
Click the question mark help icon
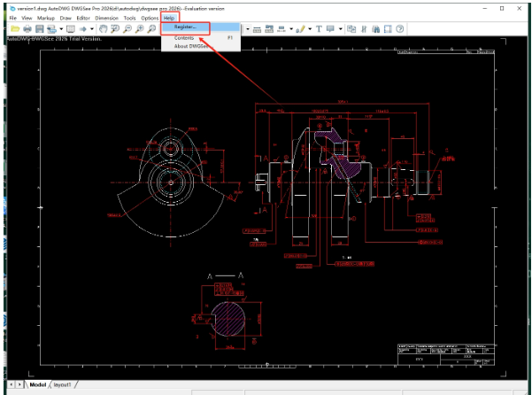pos(400,29)
